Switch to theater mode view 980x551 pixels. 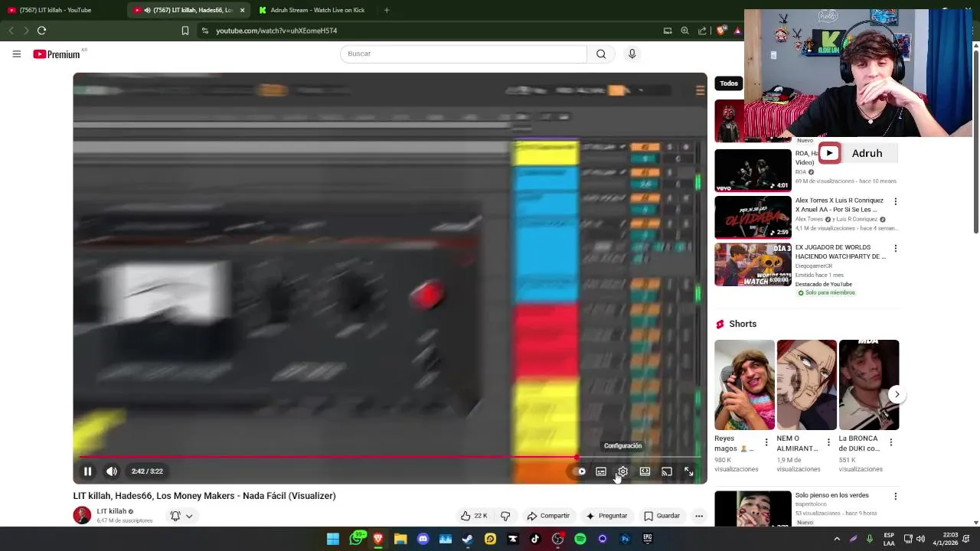(645, 471)
